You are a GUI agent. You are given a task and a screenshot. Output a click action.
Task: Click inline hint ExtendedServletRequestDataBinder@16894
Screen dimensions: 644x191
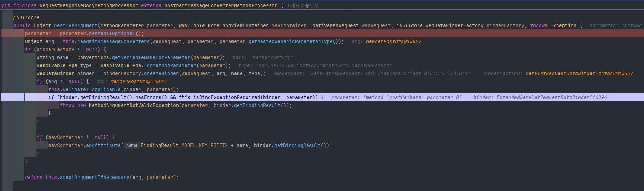[552, 97]
